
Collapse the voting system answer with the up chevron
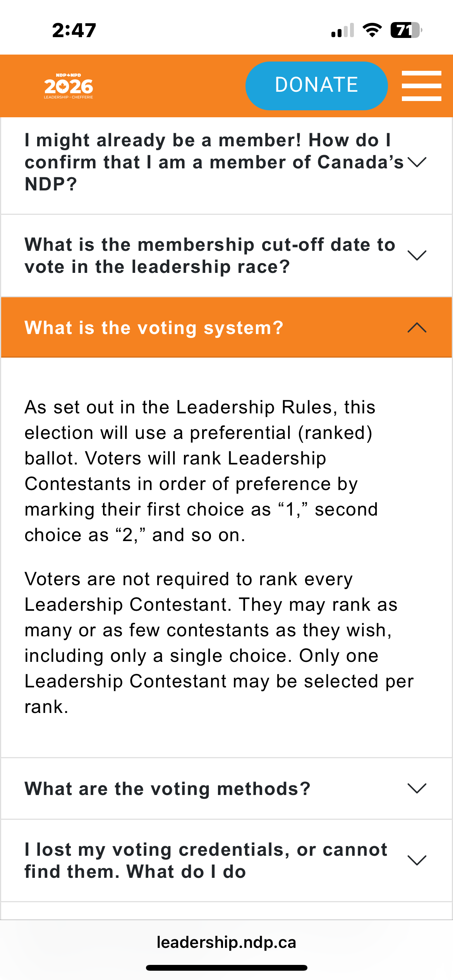click(x=417, y=328)
